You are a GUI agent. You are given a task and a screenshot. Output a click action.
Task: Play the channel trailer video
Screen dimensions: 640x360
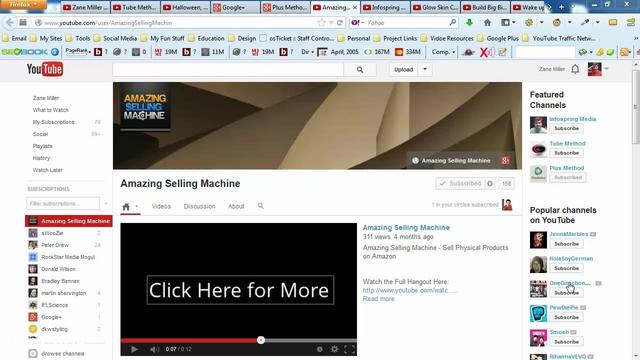(134, 349)
